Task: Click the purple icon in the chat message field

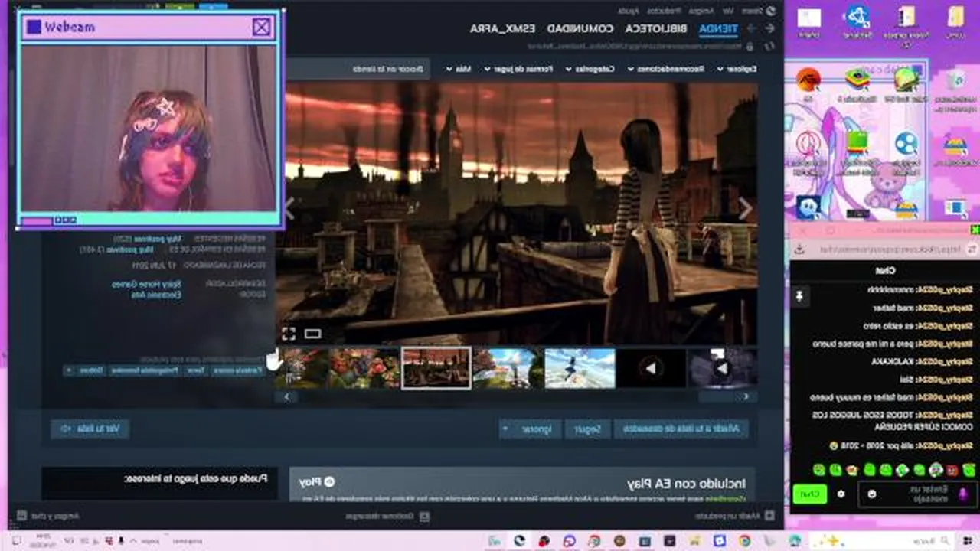Action: [963, 494]
